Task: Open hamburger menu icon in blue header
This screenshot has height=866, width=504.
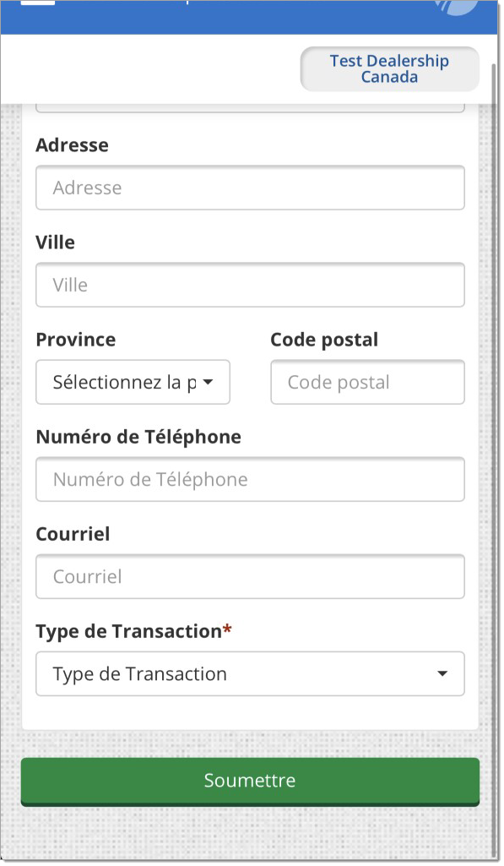Action: click(x=38, y=3)
